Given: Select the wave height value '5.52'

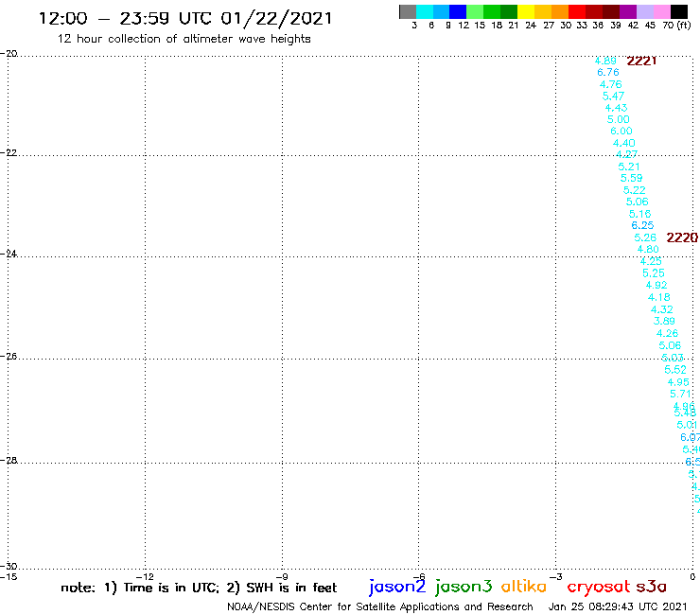Looking at the screenshot, I should pos(675,370).
